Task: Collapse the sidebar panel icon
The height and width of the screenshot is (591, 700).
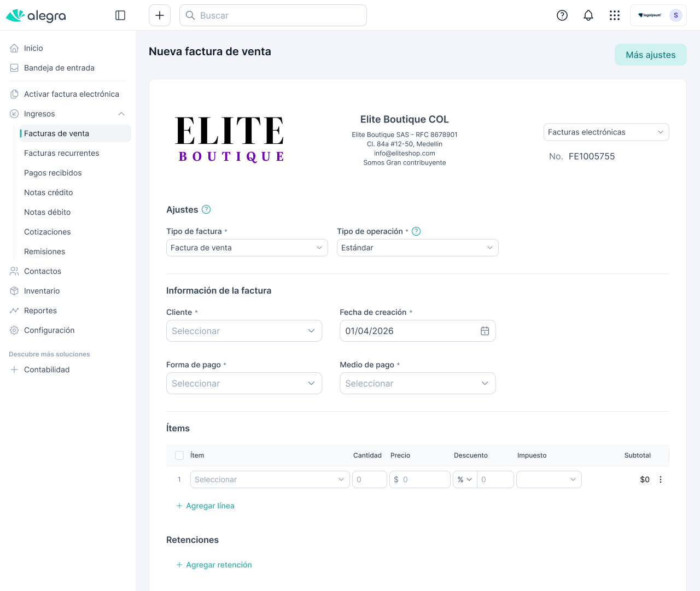Action: click(x=120, y=15)
